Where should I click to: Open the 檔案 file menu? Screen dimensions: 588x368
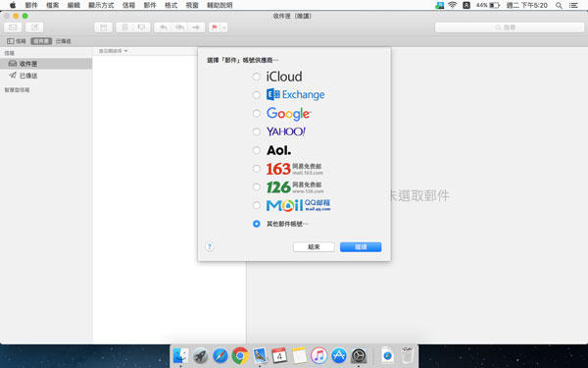(x=53, y=5)
